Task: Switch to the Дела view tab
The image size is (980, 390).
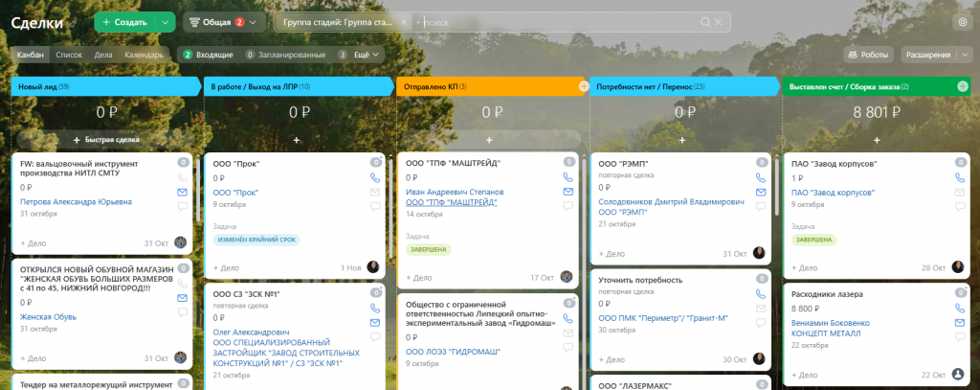Action: tap(103, 55)
